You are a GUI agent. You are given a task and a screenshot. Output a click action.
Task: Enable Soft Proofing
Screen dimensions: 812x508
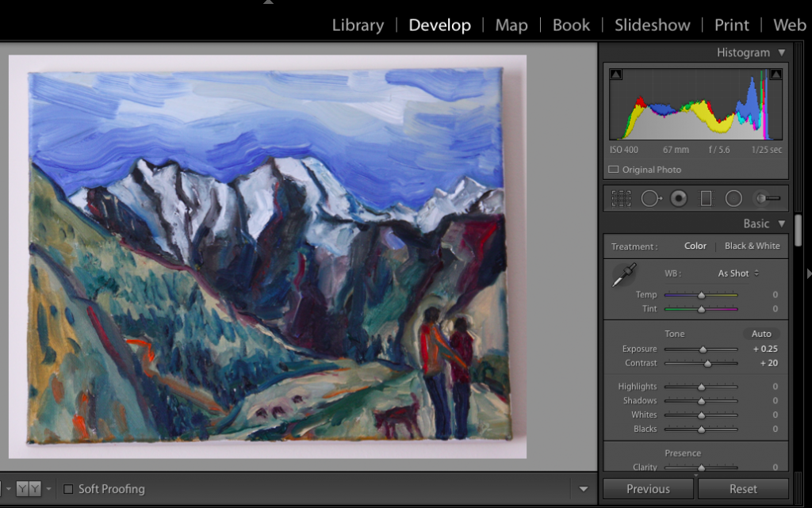point(68,489)
